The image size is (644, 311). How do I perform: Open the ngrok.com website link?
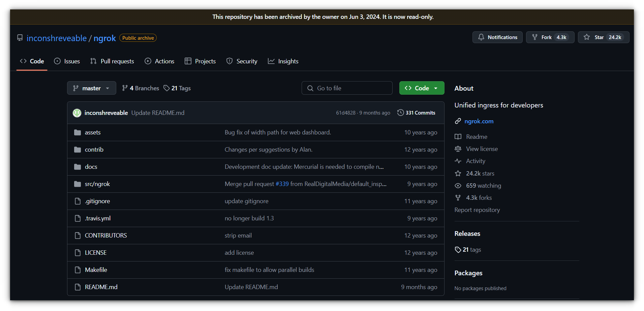(x=479, y=121)
